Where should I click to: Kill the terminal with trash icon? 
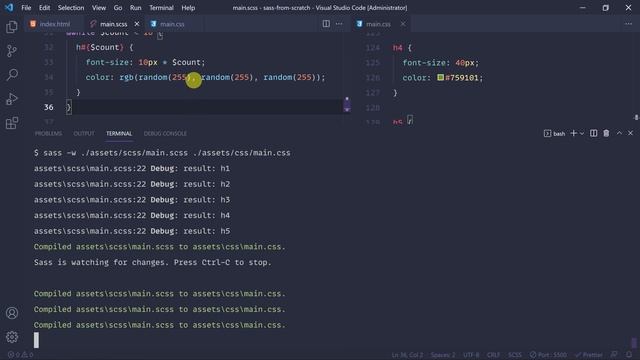tap(606, 133)
